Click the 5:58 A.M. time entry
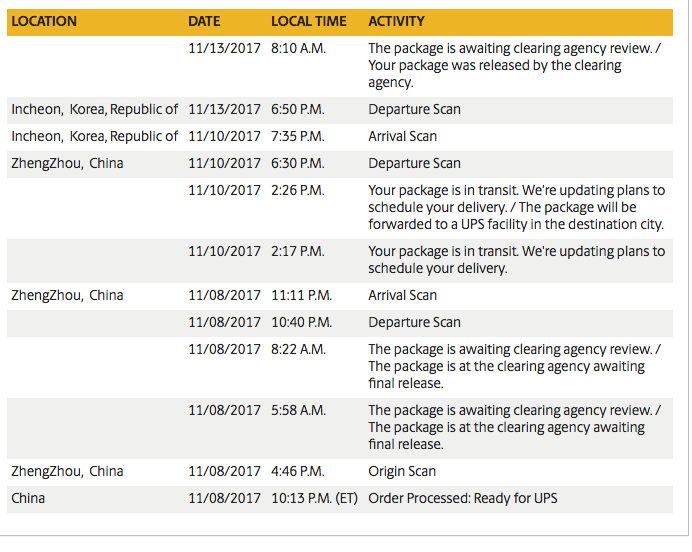Image resolution: width=692 pixels, height=552 pixels. tap(297, 410)
